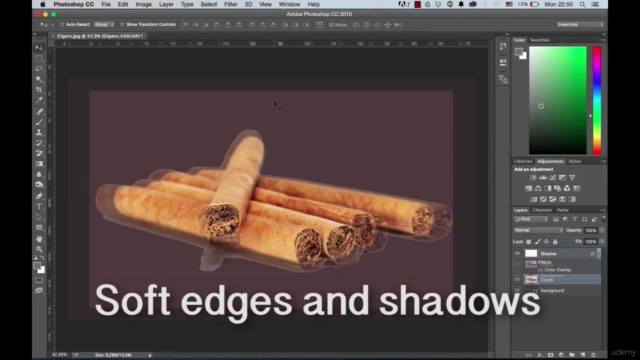This screenshot has height=360, width=640.
Task: Pick a hue on the rainbow spectrum slider
Action: click(x=597, y=100)
